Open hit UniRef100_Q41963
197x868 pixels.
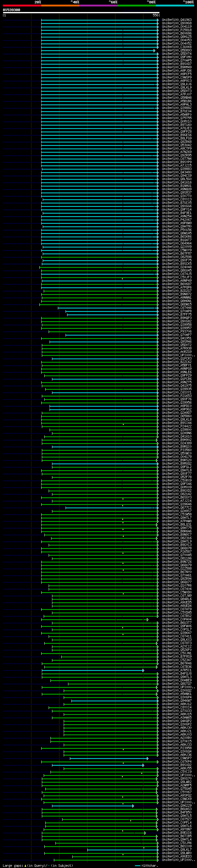177,20
